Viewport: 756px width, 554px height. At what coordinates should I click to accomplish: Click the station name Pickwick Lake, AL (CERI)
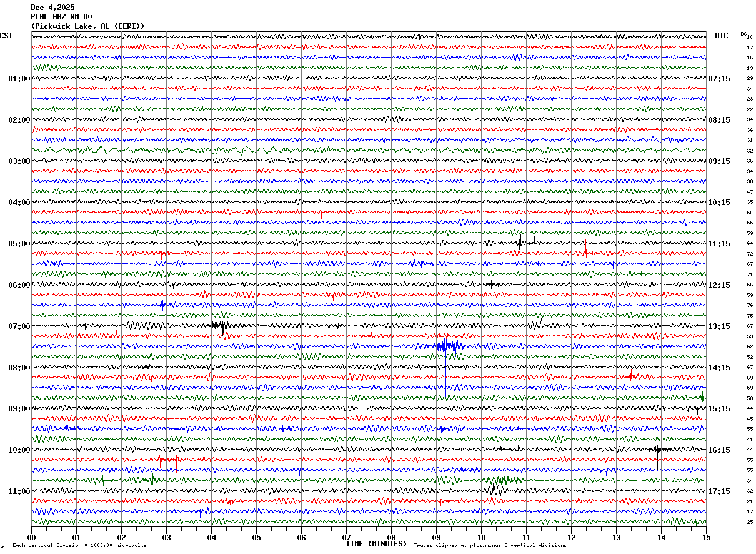coord(87,26)
